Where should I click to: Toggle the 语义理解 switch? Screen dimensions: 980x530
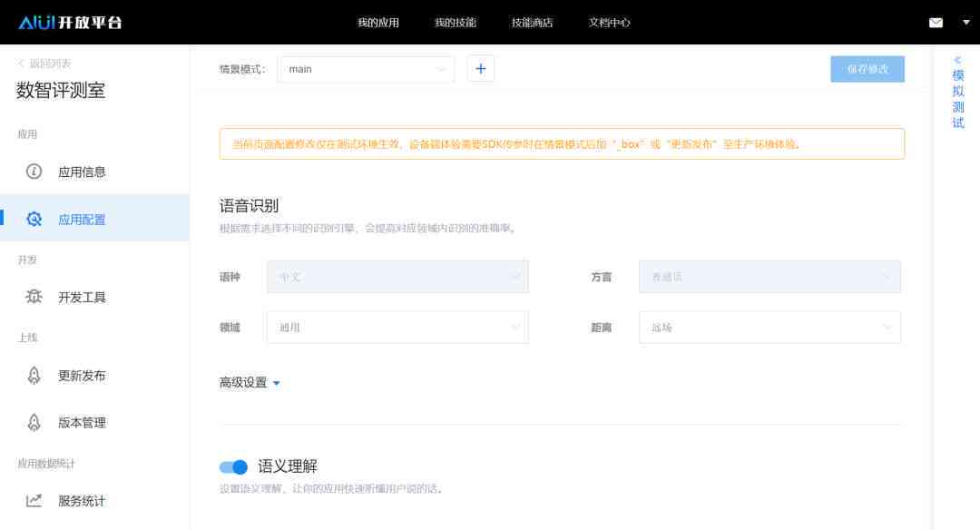(x=233, y=466)
